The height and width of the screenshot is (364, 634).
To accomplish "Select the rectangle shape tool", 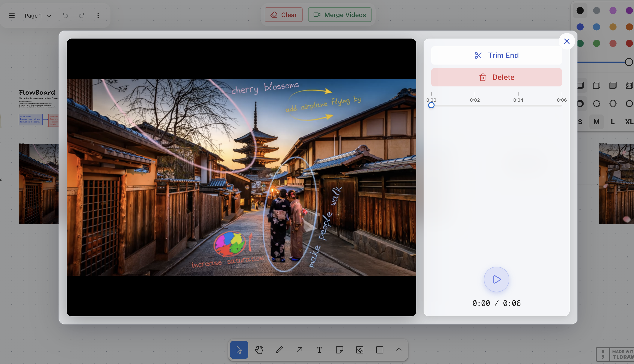I will pyautogui.click(x=380, y=350).
